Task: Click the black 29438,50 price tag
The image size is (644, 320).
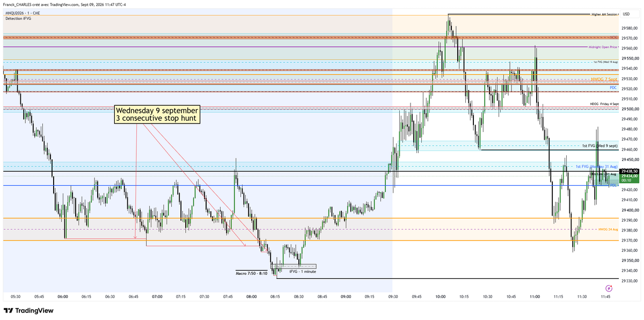Action: (x=630, y=171)
